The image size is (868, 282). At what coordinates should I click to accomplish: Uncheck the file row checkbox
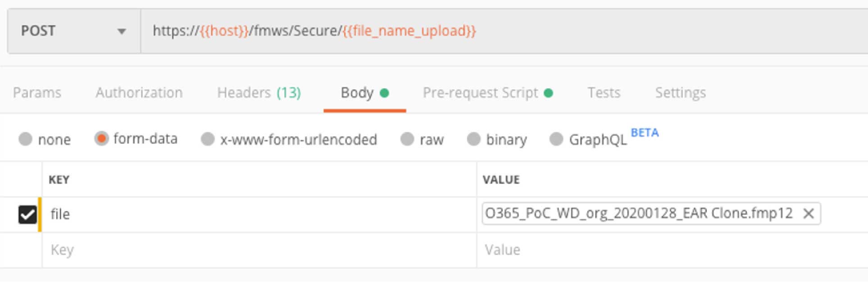pos(27,214)
